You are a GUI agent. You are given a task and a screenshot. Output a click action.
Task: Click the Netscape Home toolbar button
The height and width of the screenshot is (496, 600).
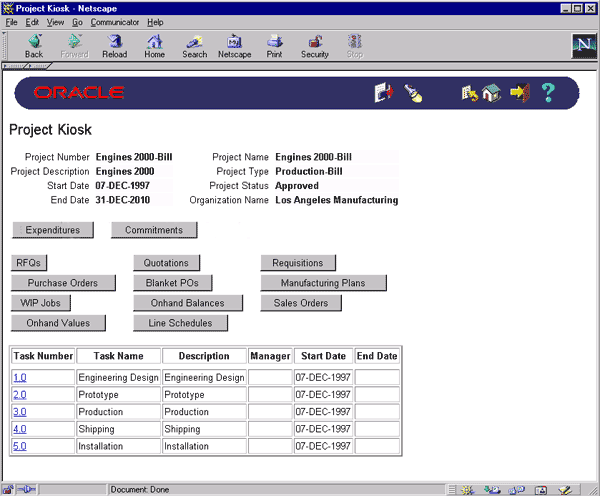click(154, 46)
